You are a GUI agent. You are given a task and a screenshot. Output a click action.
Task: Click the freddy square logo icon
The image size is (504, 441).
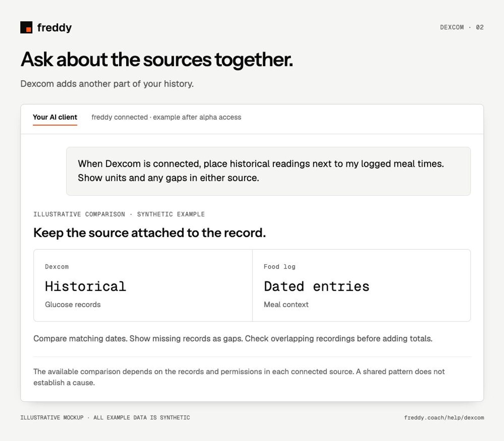26,27
